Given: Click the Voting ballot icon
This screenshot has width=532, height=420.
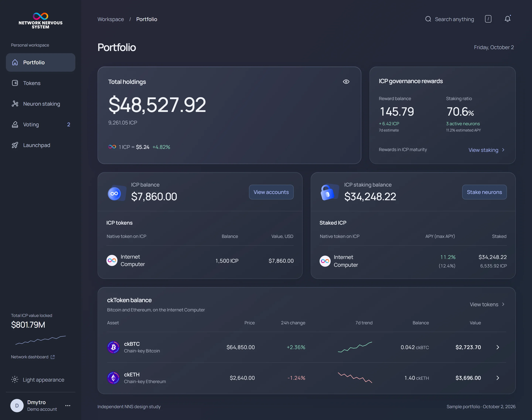Looking at the screenshot, I should pyautogui.click(x=15, y=124).
